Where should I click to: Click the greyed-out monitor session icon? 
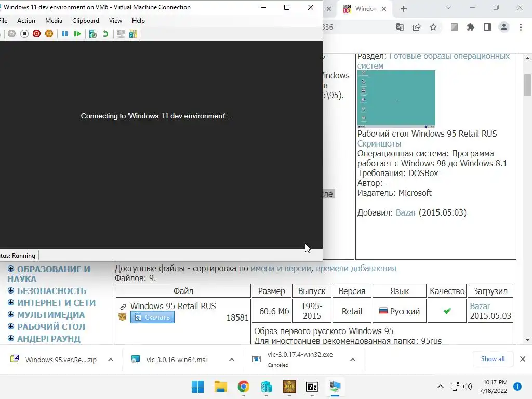pos(121,34)
